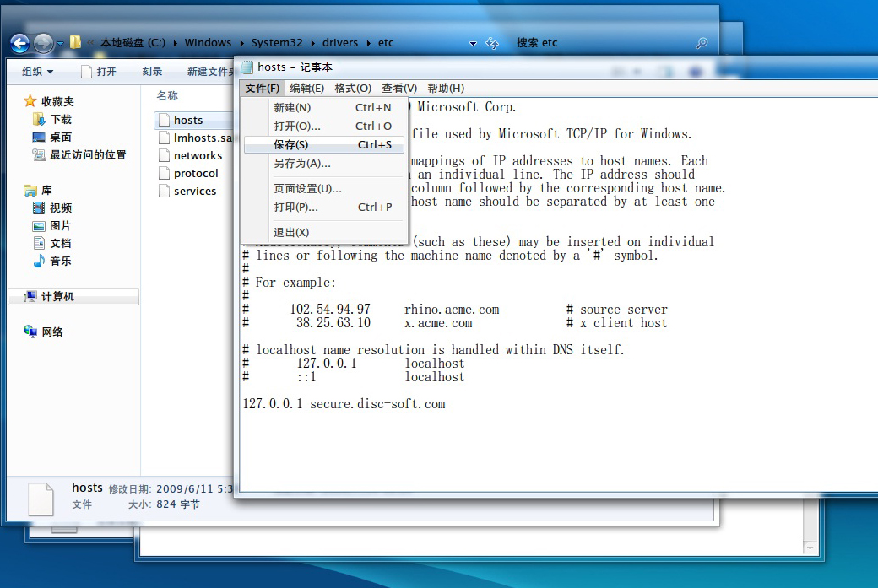The width and height of the screenshot is (878, 588).
Task: Select 计算机 in the navigation pane
Action: [x=73, y=296]
